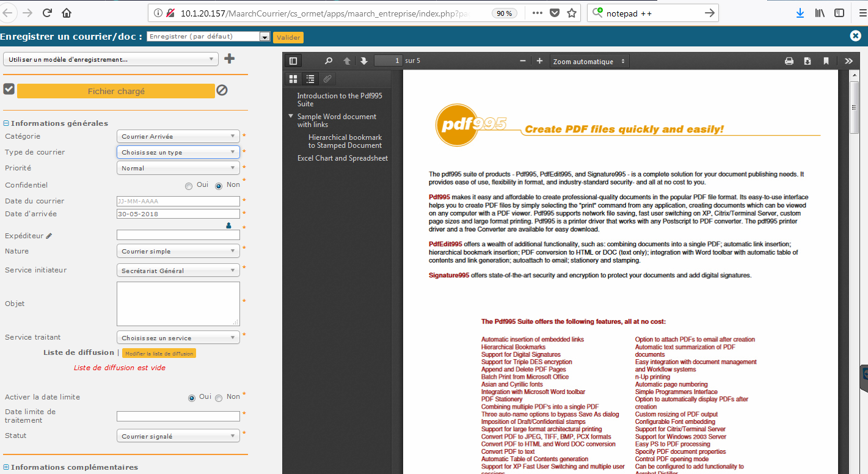Viewport: 868px width, 474px height.
Task: Bookmark this page with star icon
Action: pos(572,13)
